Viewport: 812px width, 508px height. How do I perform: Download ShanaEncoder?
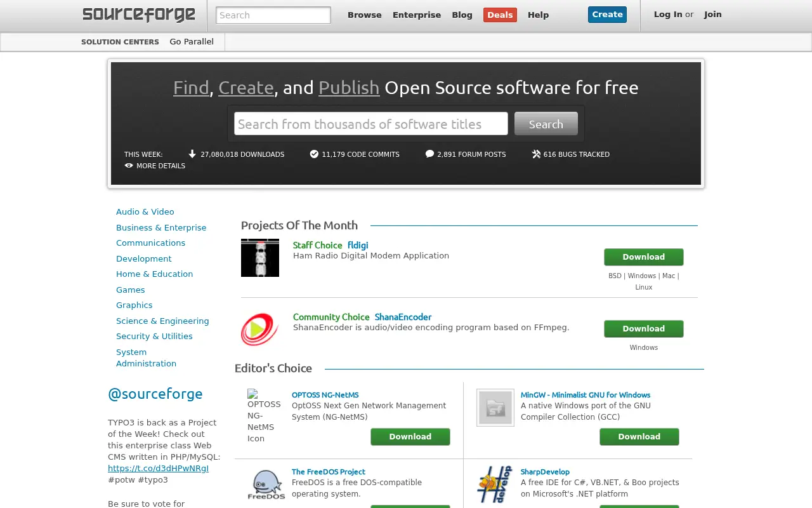coord(644,329)
